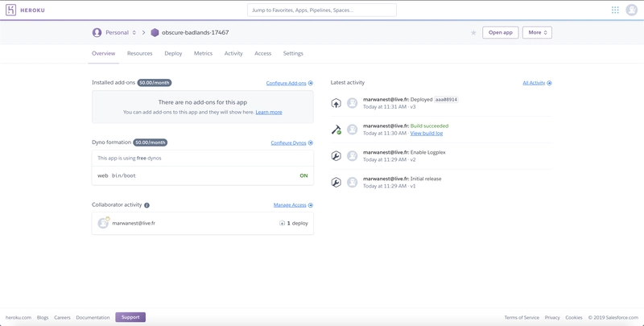Click the ON dyno status text

tap(303, 175)
